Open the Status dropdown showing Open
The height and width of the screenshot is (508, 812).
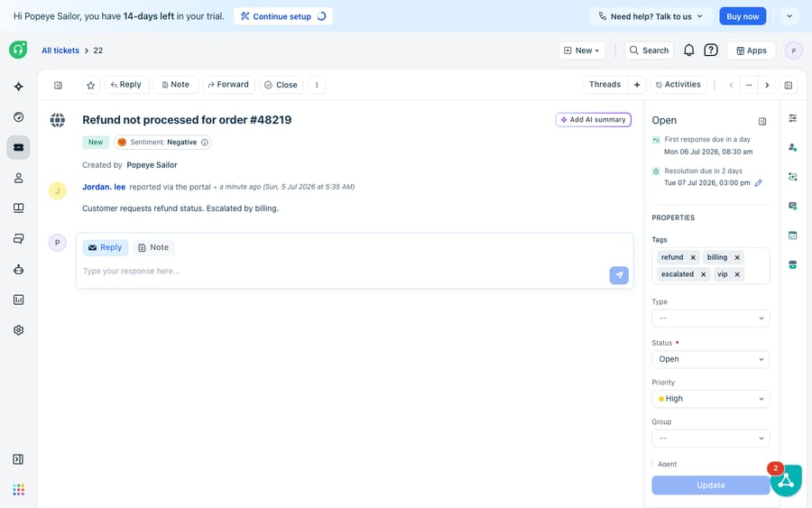[711, 359]
